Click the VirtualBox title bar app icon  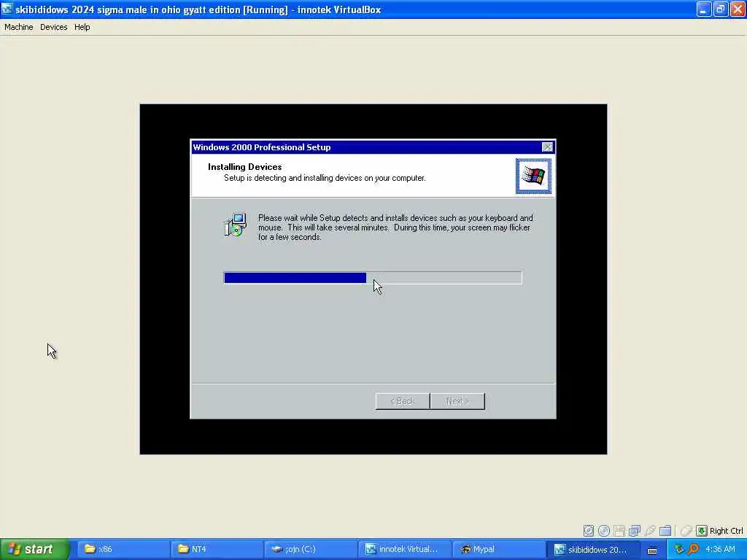(x=7, y=9)
